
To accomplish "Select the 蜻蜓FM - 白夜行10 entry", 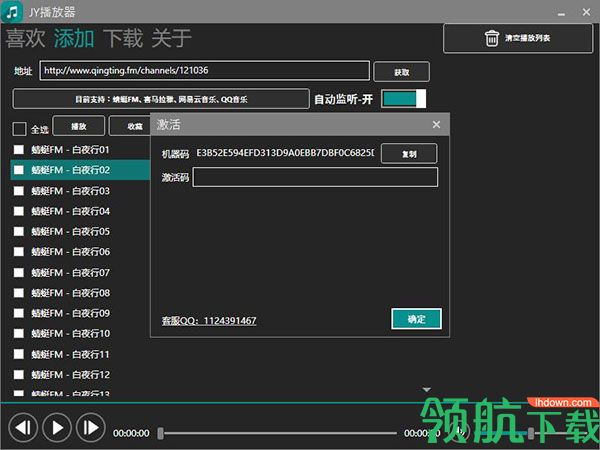I will coord(70,333).
